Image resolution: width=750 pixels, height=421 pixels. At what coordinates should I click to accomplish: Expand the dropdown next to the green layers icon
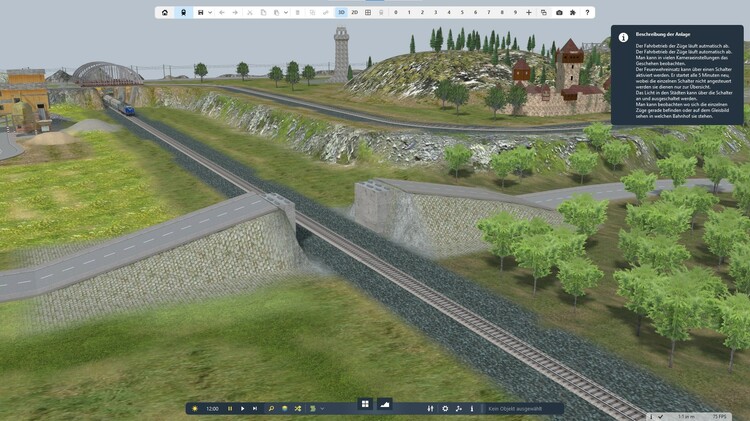[322, 409]
